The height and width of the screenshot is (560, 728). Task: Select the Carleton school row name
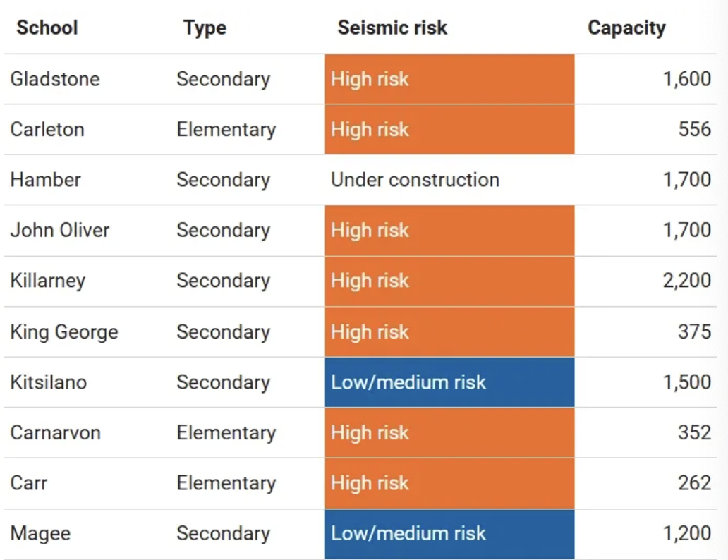coord(47,130)
